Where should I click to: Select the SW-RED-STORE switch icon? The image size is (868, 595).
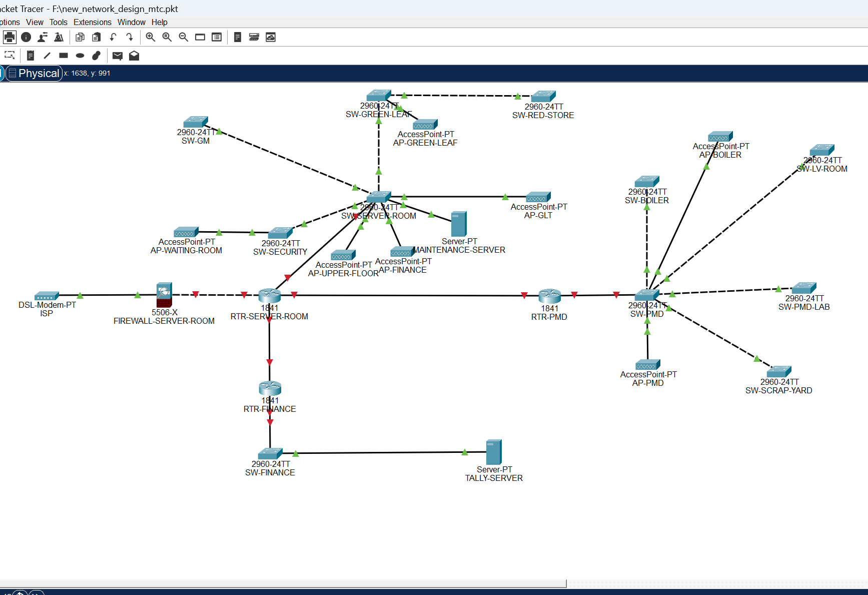543,96
